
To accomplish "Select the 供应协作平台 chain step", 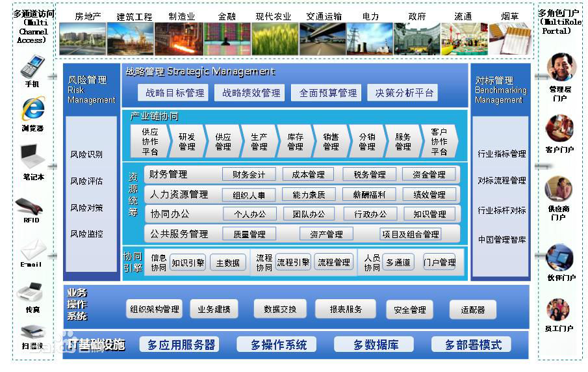I will click(150, 142).
